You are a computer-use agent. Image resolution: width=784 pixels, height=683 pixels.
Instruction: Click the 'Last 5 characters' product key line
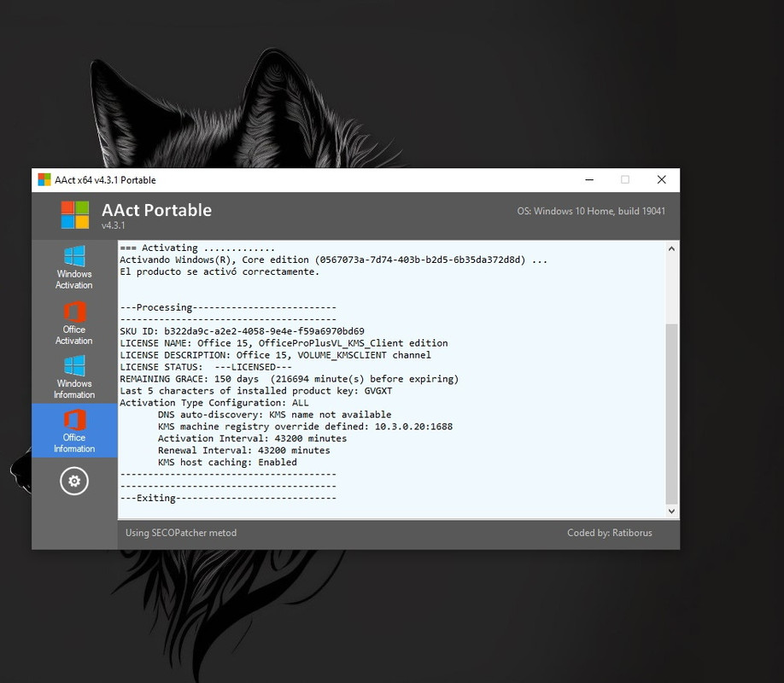tap(256, 391)
